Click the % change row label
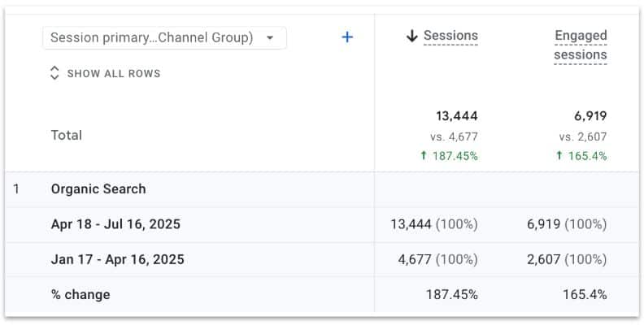Image resolution: width=644 pixels, height=325 pixels. [80, 294]
